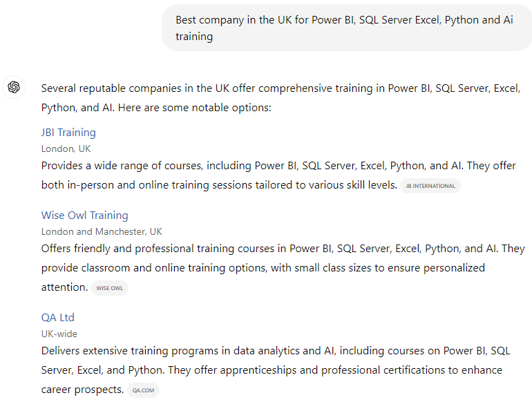Click the word "training" ending the user prompt
532x402 pixels.
click(194, 37)
